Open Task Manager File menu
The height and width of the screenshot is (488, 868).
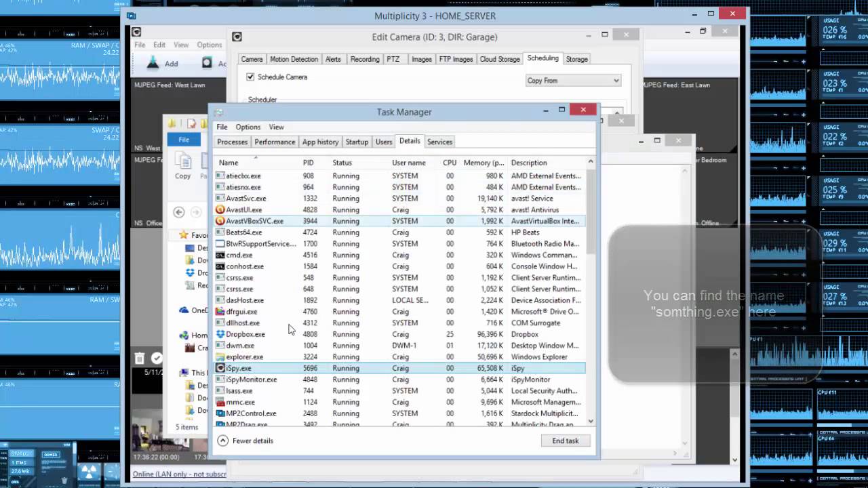point(222,127)
